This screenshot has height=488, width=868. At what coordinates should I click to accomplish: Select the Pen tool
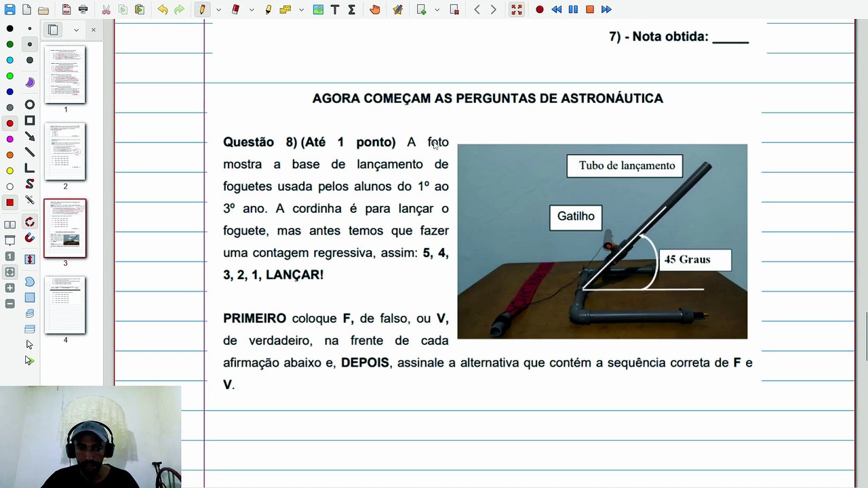click(x=202, y=9)
